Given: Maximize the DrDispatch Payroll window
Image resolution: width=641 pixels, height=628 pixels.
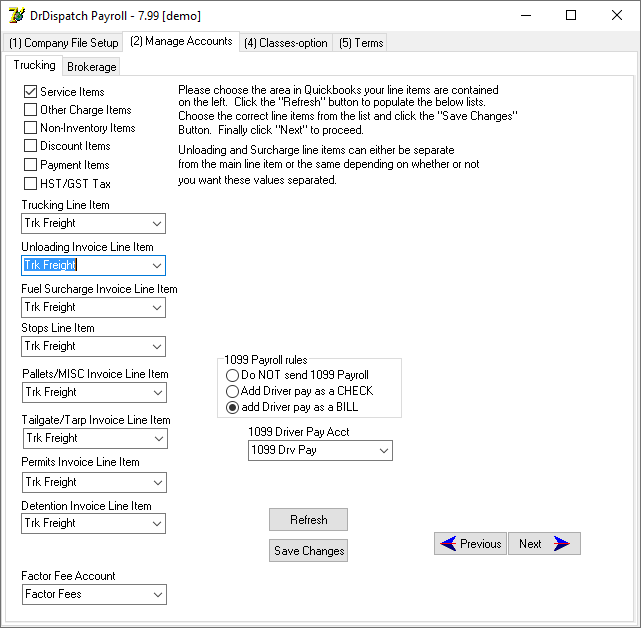Looking at the screenshot, I should (x=571, y=16).
